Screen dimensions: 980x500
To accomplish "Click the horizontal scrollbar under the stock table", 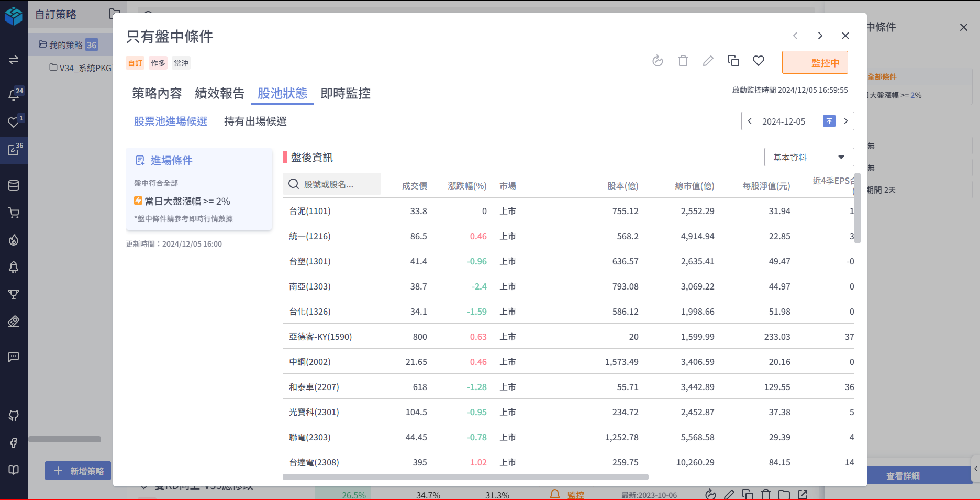I will (465, 477).
